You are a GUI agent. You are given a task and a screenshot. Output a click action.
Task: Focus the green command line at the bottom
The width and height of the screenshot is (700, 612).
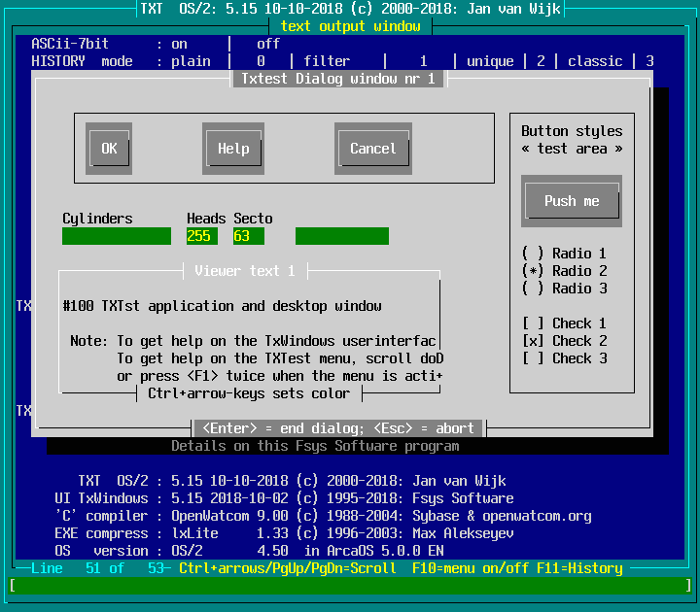(350, 586)
